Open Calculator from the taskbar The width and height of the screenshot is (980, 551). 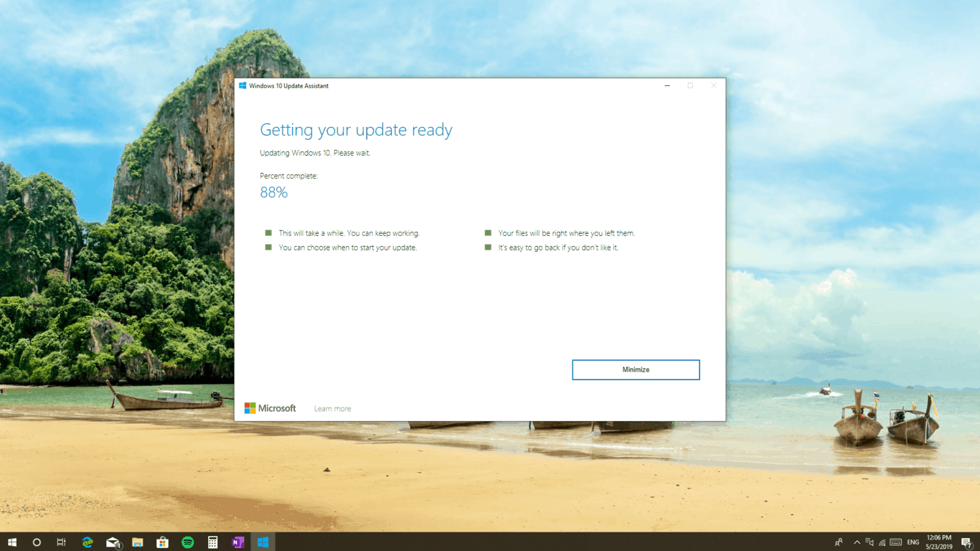coord(213,542)
